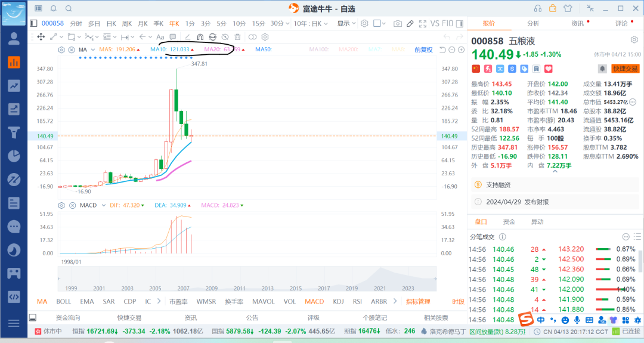The width and height of the screenshot is (644, 343).
Task: Click the 支持融资 row
Action: 555,185
